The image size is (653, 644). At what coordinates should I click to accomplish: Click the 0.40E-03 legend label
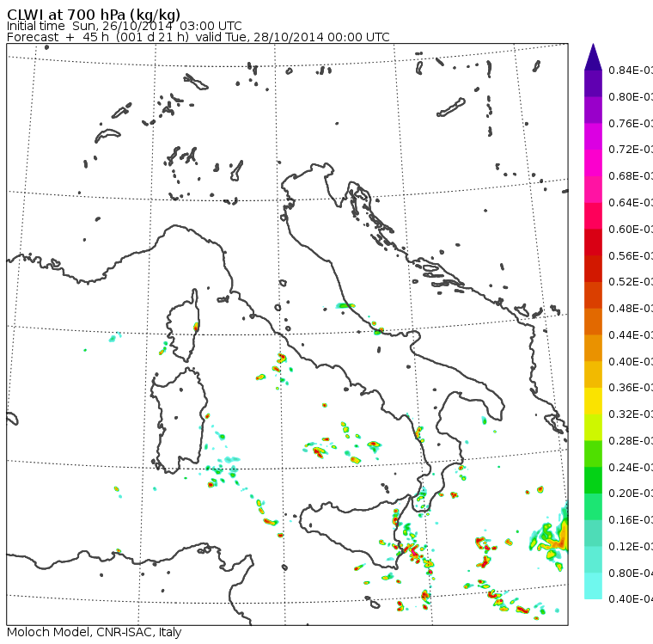[x=631, y=361]
